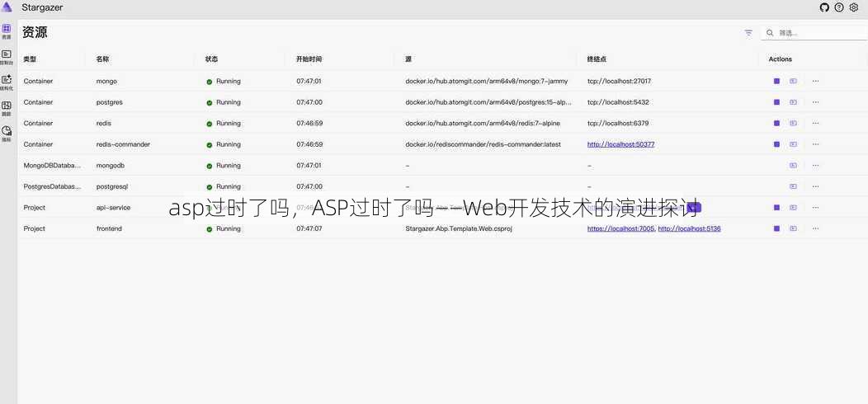Go to the 控制台 console sidebar icon

[7, 57]
